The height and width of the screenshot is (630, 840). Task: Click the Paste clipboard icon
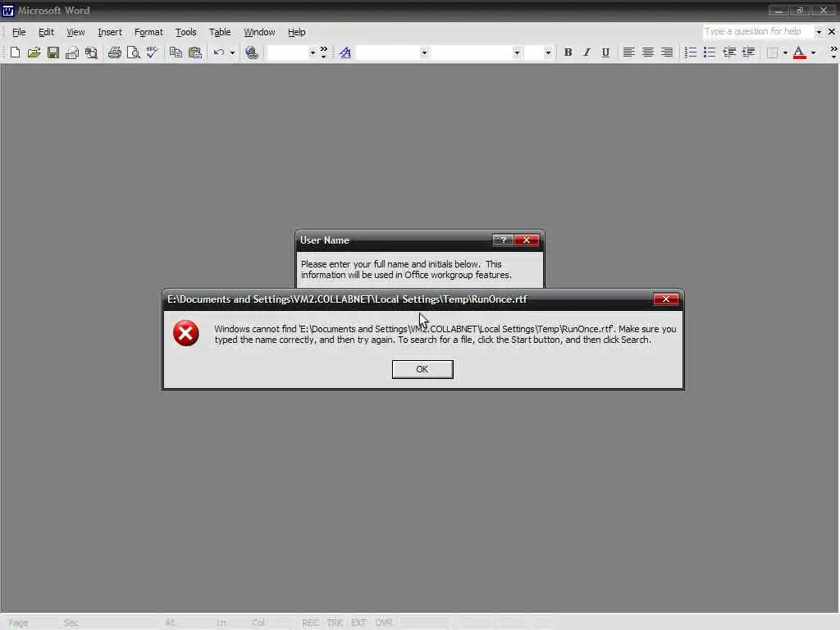(195, 52)
